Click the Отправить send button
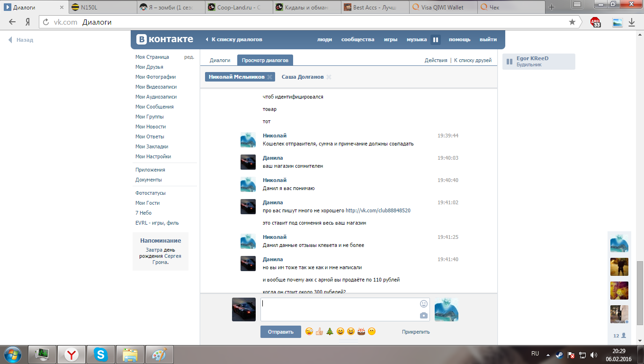The height and width of the screenshot is (364, 644). (x=281, y=332)
